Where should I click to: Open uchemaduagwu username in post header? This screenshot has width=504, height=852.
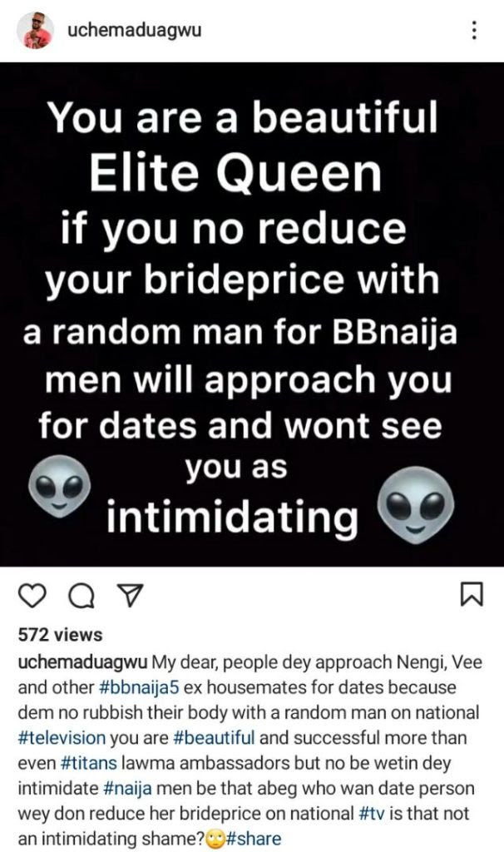[134, 29]
